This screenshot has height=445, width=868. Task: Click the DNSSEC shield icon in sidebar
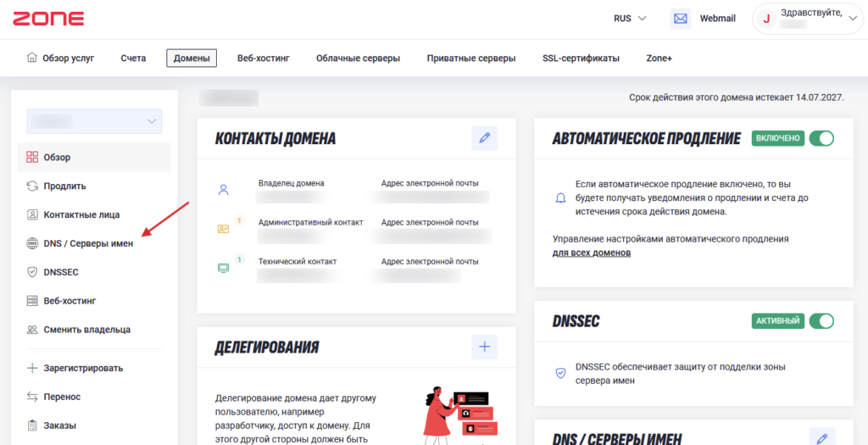32,272
